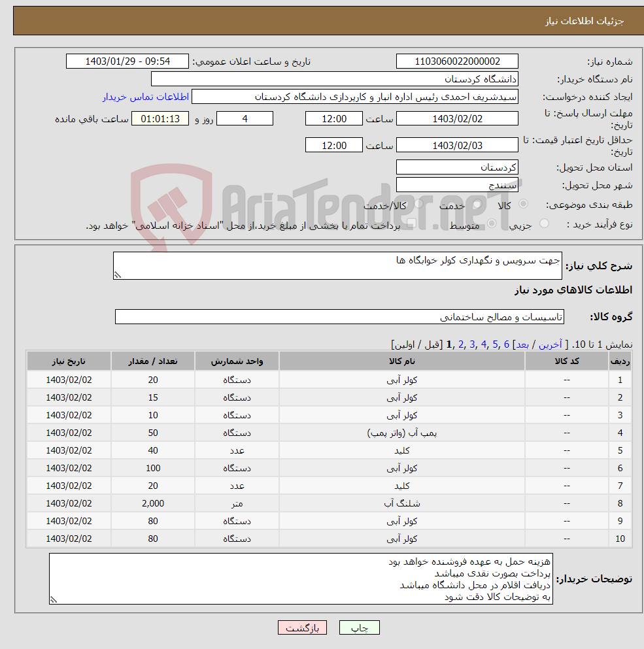Click the تاریخ نیاز column header
Screen dimensions: 644x649
tap(69, 361)
